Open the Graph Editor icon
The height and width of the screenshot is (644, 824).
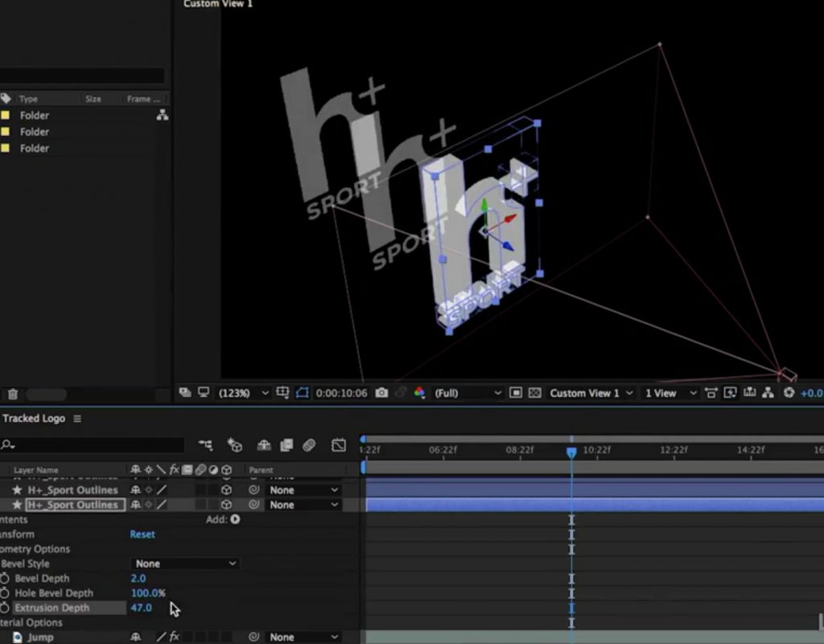339,445
